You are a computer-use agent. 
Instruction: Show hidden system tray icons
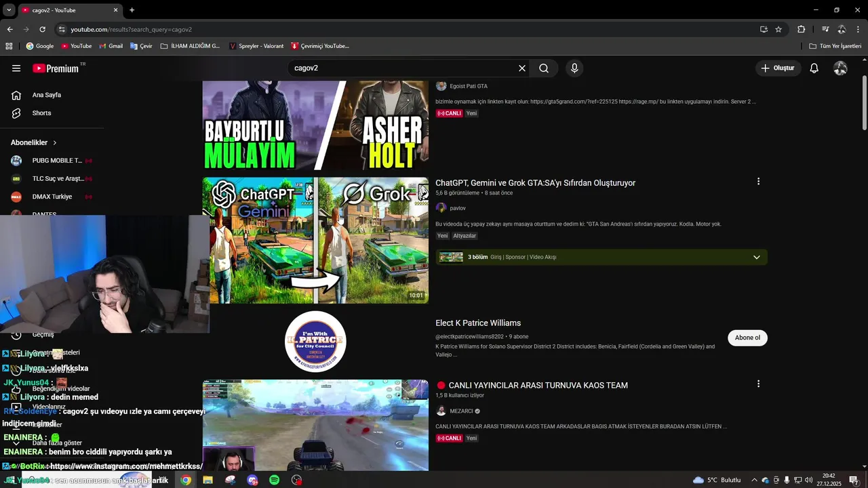point(754,480)
